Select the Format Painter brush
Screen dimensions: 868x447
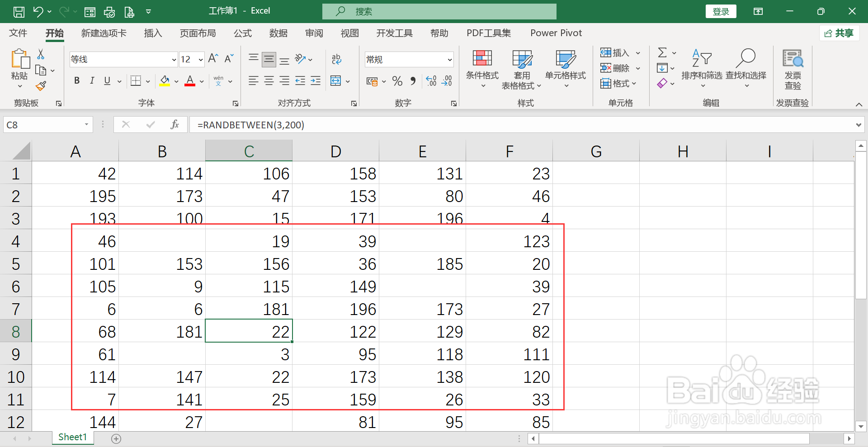(x=41, y=85)
